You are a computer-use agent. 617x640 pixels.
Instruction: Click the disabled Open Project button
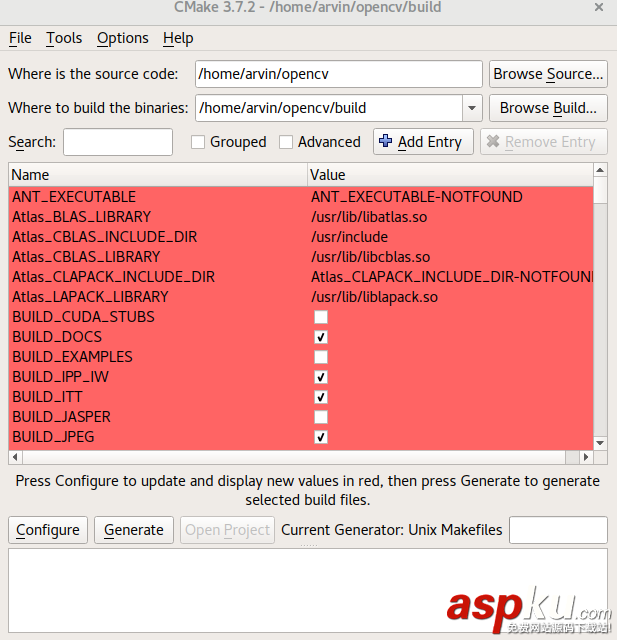227,530
